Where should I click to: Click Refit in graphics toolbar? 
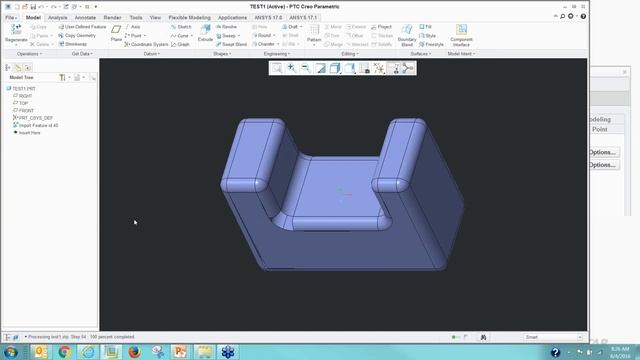[x=277, y=68]
